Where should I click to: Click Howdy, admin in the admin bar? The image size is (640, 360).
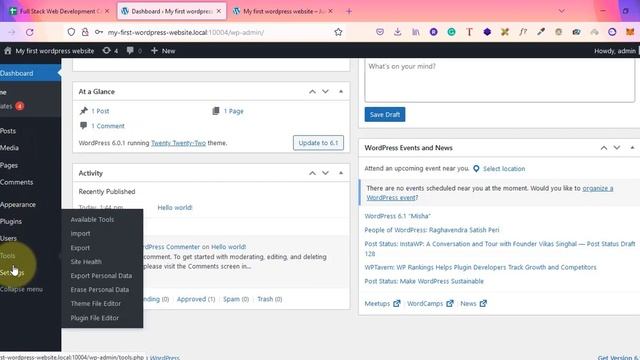[x=615, y=51]
